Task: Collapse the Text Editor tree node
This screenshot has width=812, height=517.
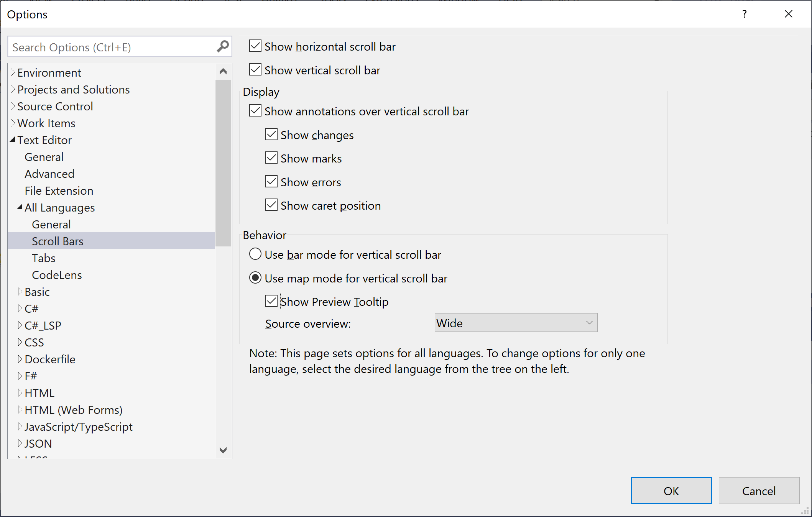Action: pos(13,140)
